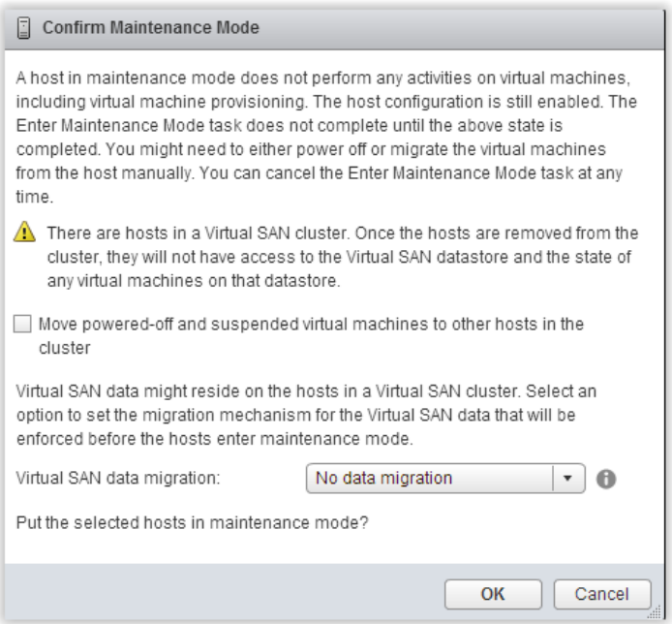Image resolution: width=672 pixels, height=624 pixels.
Task: Click the 'Virtual SAN data might reside' paragraph
Action: click(306, 415)
